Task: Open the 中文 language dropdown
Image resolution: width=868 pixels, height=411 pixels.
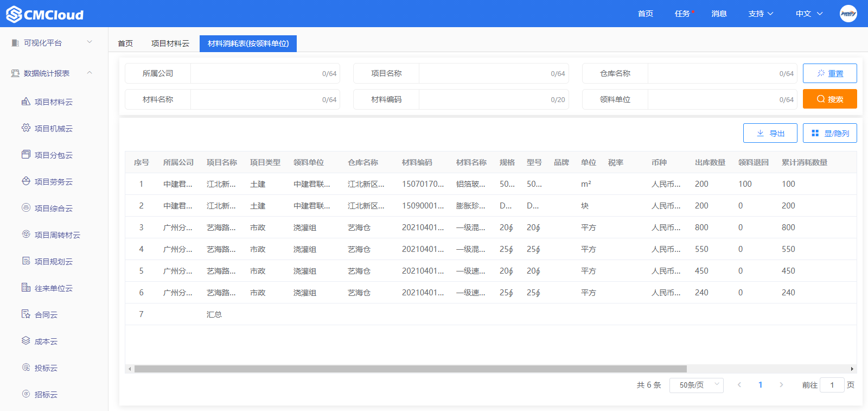Action: click(809, 14)
